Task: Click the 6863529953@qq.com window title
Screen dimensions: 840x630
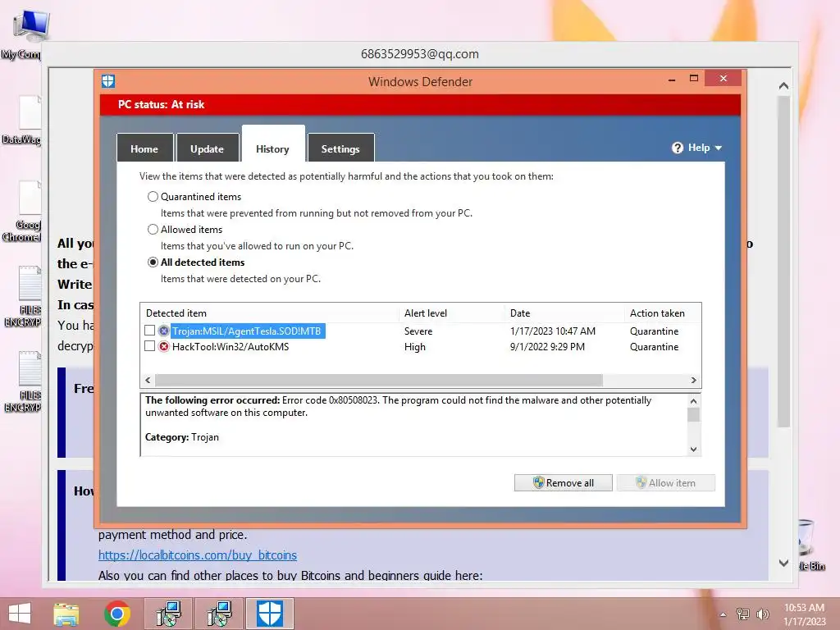Action: (419, 54)
